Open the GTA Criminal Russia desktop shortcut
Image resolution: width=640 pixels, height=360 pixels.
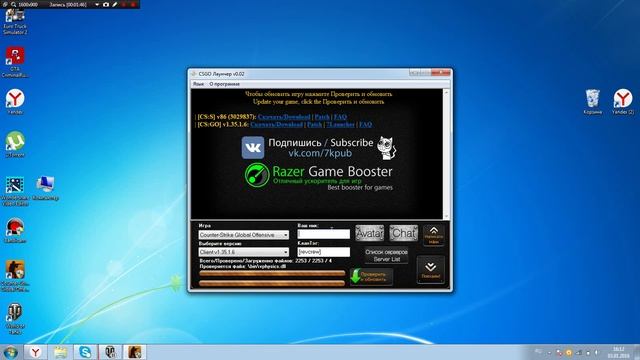coord(15,62)
